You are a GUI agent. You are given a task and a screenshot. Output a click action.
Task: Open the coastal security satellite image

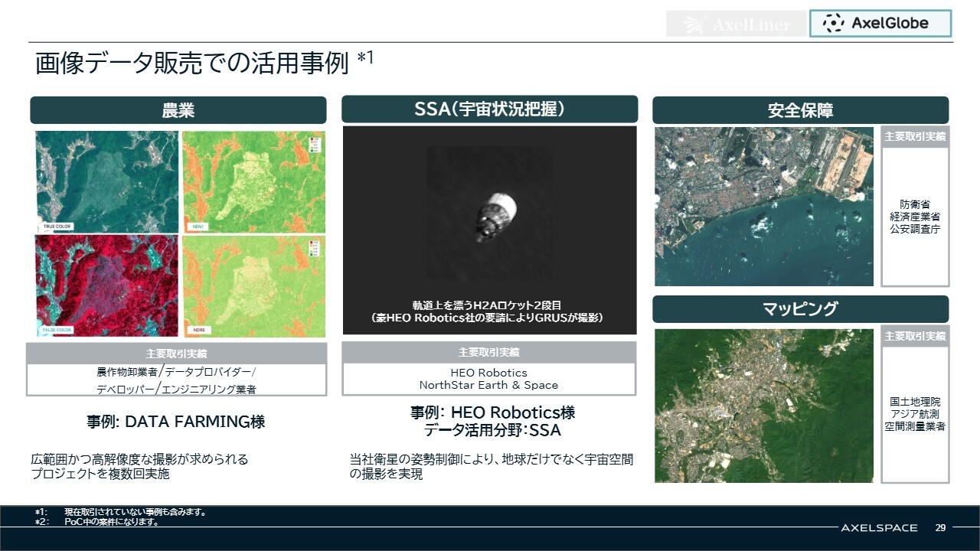(764, 207)
